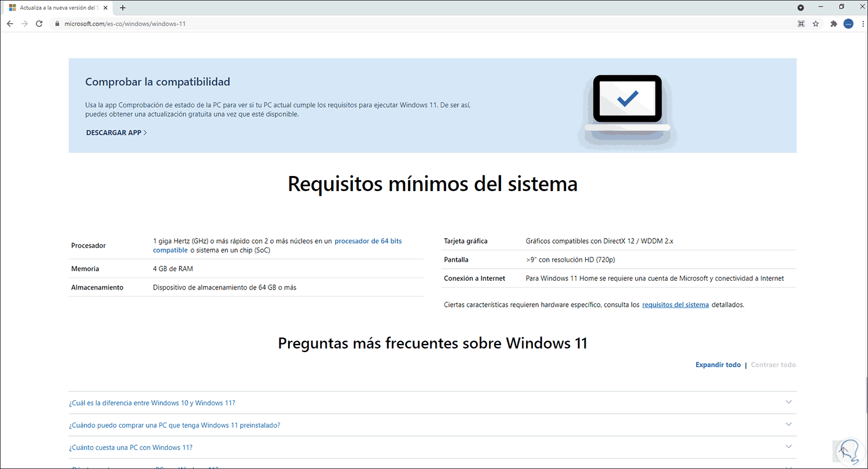Viewport: 868px width, 469px height.
Task: Click the Conexión a Internet row label
Action: coord(475,278)
